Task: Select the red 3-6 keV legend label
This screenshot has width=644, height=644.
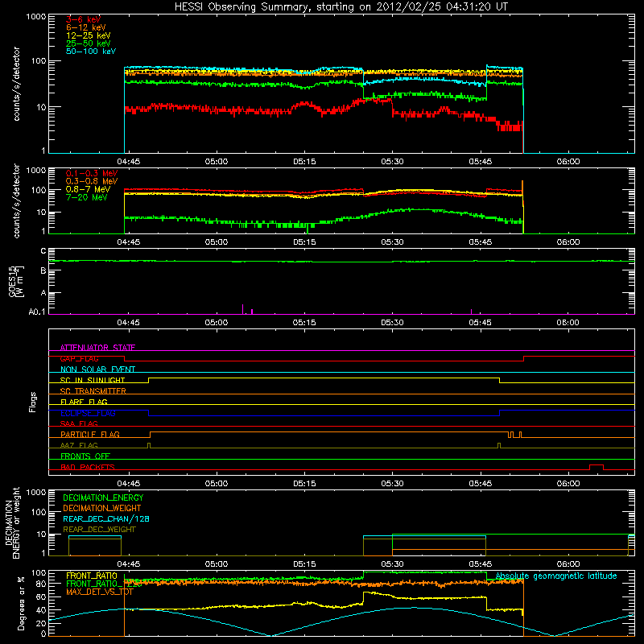Action: click(x=83, y=19)
